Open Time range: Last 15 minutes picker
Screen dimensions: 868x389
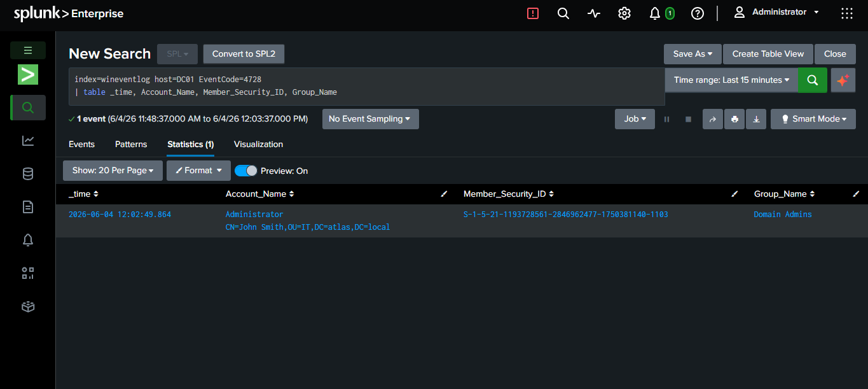pos(731,80)
